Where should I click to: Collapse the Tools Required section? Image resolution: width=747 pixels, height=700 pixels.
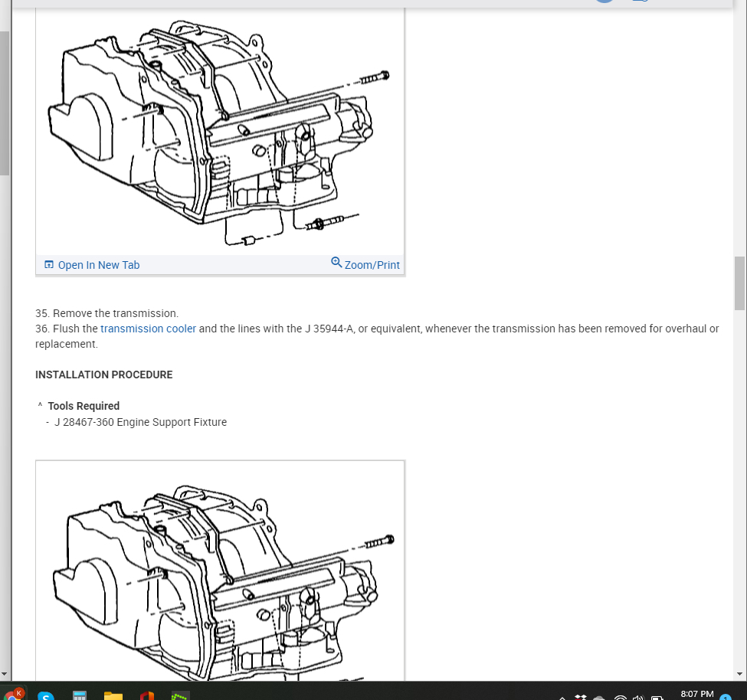coord(40,405)
